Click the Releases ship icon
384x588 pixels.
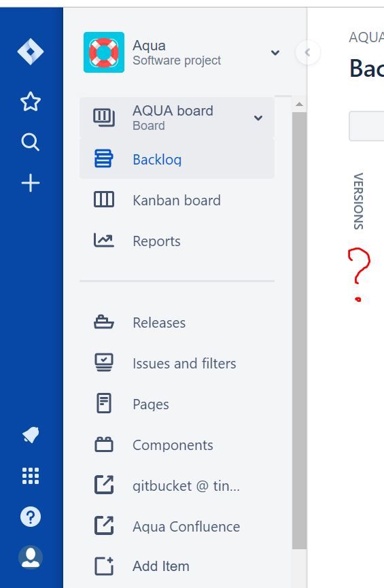pos(104,322)
